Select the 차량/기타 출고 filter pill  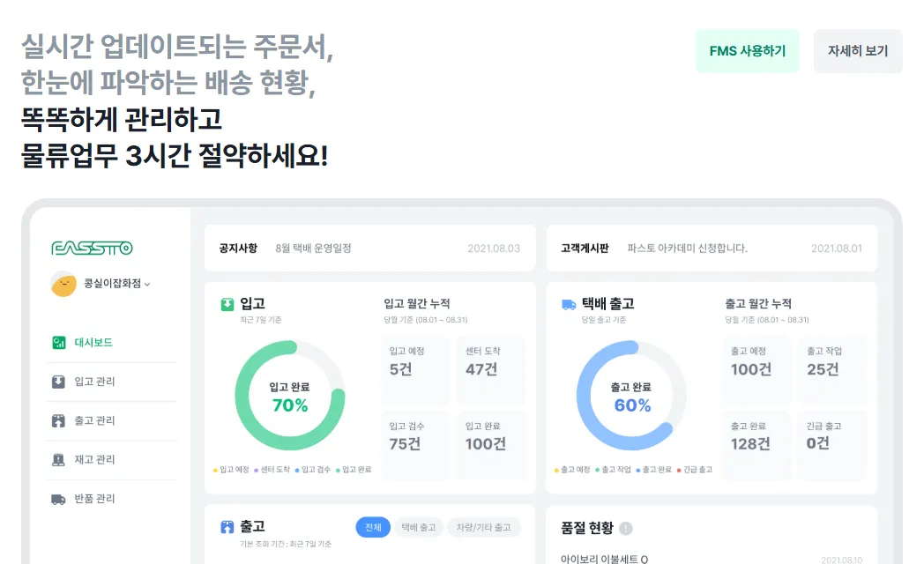coord(484,527)
